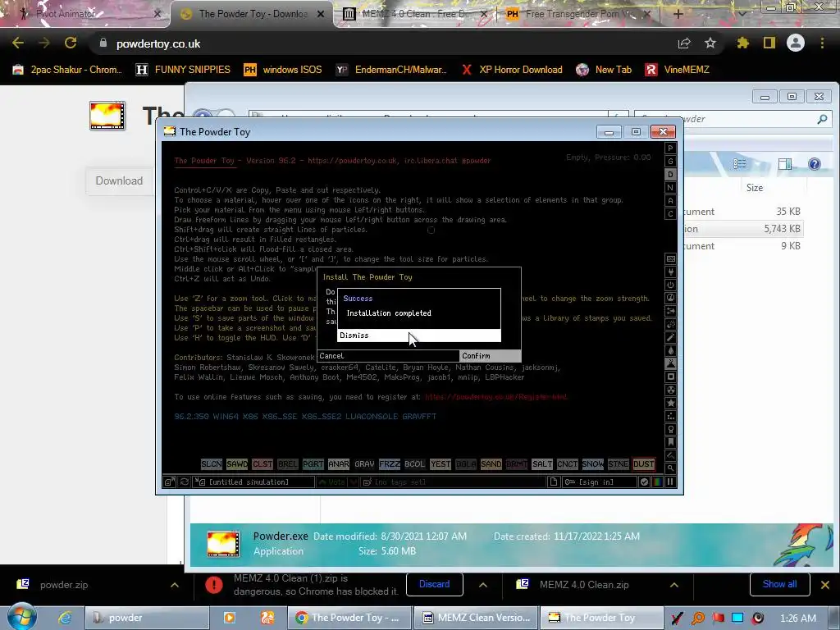Click Confirm in Install dialog
The width and height of the screenshot is (840, 630).
point(490,356)
